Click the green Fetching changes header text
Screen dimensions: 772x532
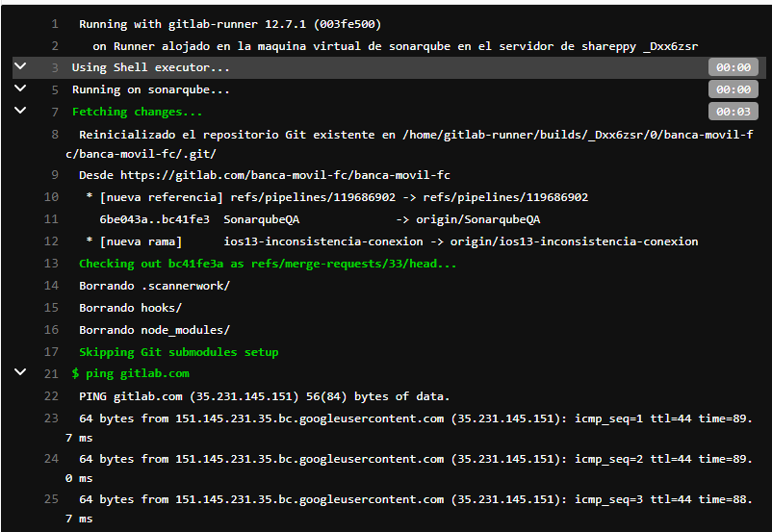137,112
